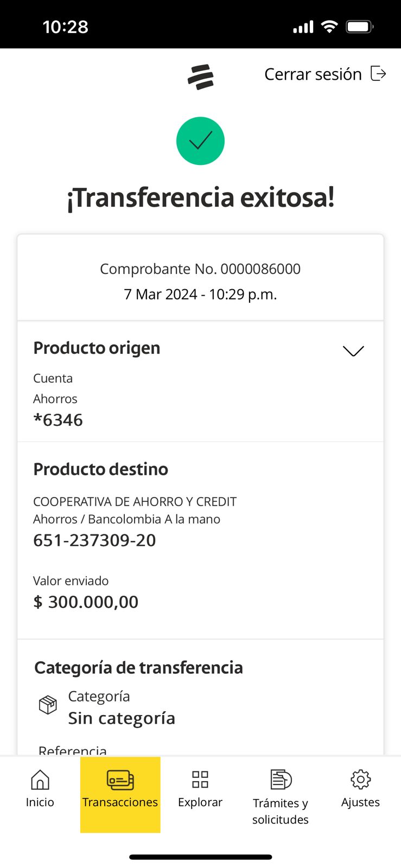
Task: Open Ajustes gear icon
Action: click(x=360, y=780)
